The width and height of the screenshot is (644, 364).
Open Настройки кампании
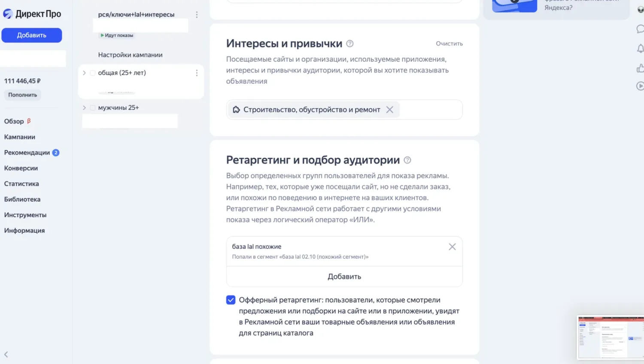click(x=130, y=55)
